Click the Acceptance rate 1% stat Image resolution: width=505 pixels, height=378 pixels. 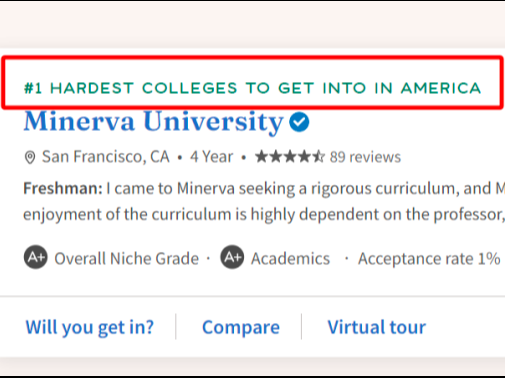pyautogui.click(x=429, y=259)
